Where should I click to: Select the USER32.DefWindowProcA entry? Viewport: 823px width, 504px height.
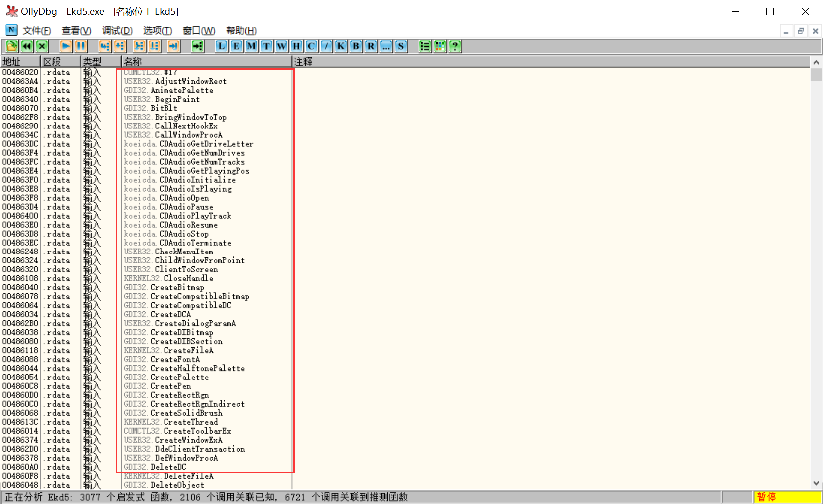[171, 458]
